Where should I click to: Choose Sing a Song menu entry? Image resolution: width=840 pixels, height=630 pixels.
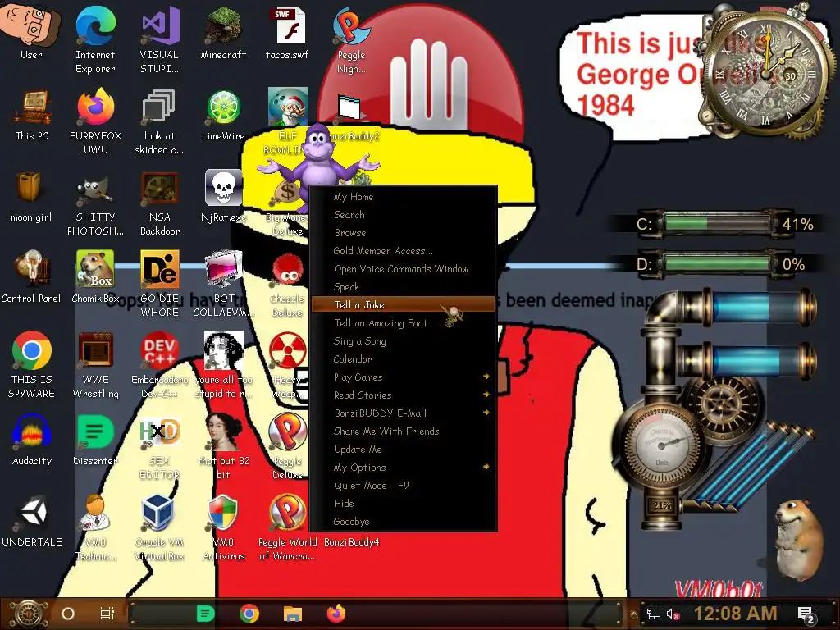tap(403, 341)
